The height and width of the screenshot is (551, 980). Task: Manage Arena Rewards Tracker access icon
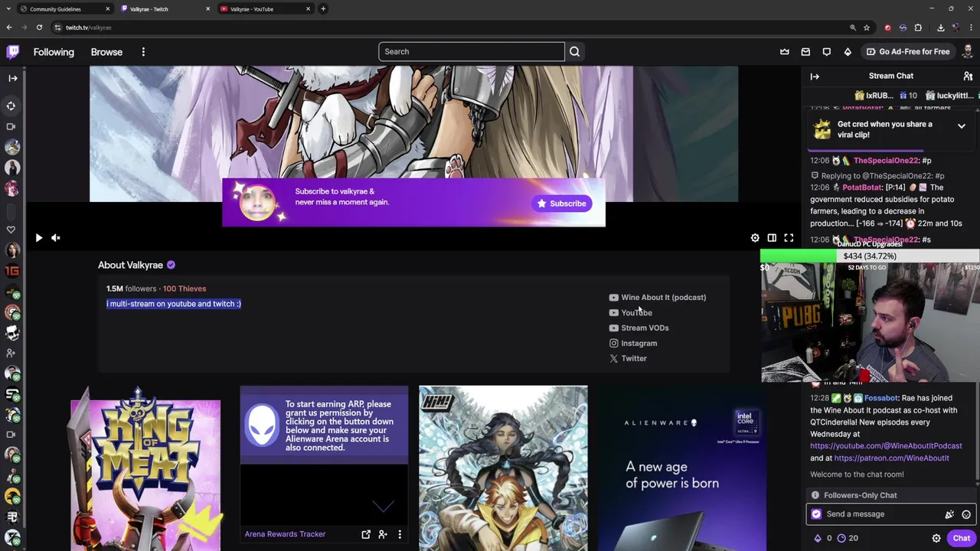pos(383,534)
